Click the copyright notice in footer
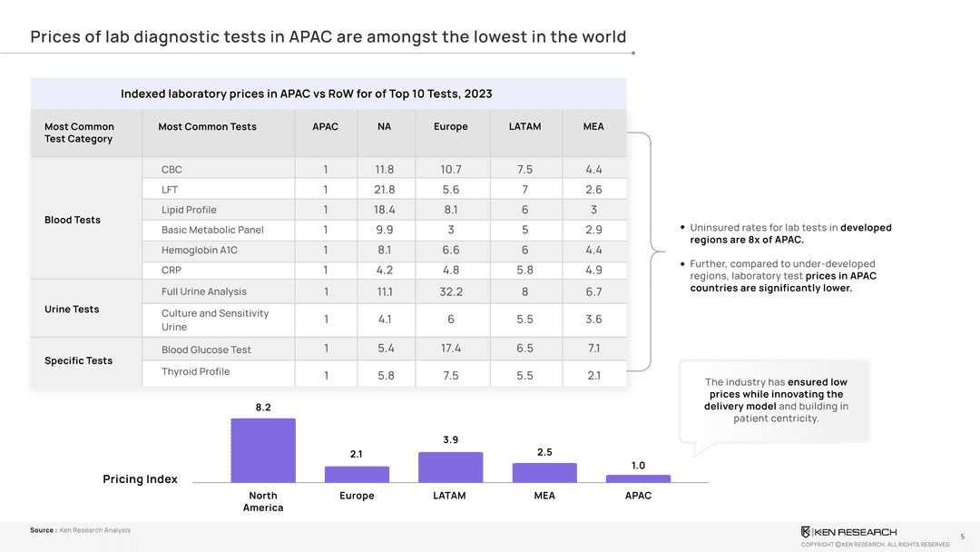The image size is (980, 552). (875, 545)
